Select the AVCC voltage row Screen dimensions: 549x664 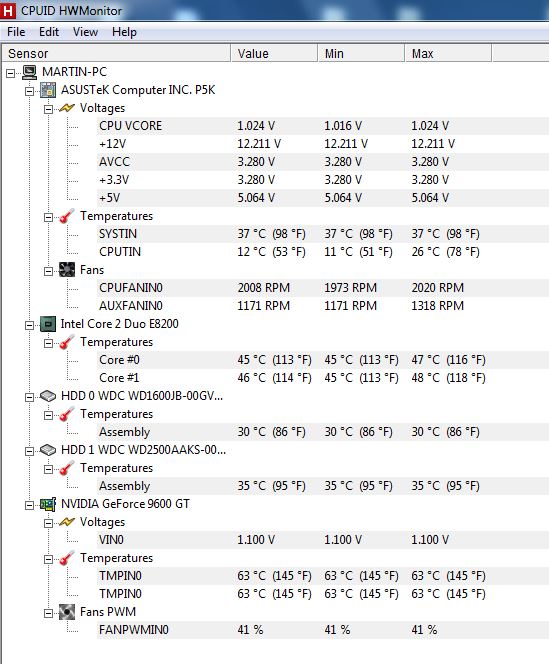(323, 162)
